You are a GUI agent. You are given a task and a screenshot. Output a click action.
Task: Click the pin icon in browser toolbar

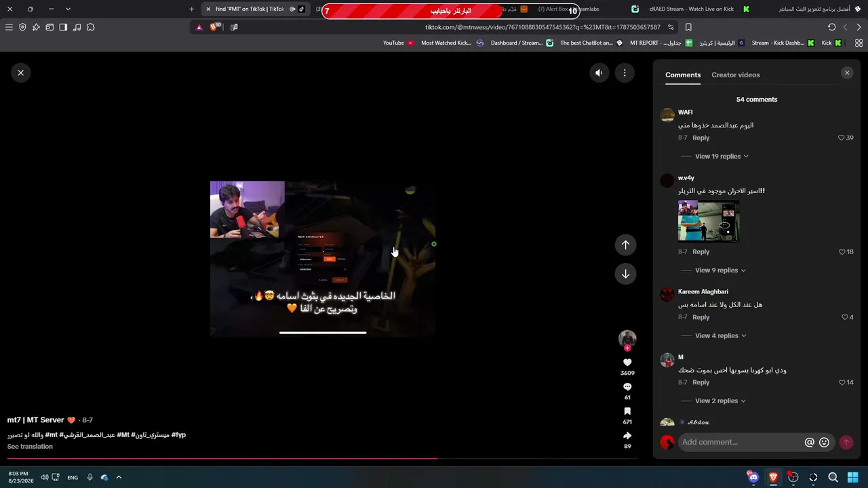(36, 27)
